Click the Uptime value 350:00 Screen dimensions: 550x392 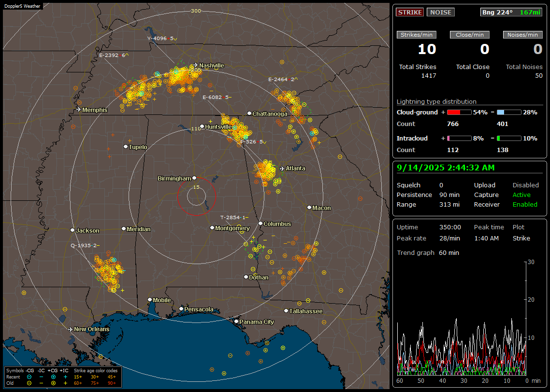(450, 227)
